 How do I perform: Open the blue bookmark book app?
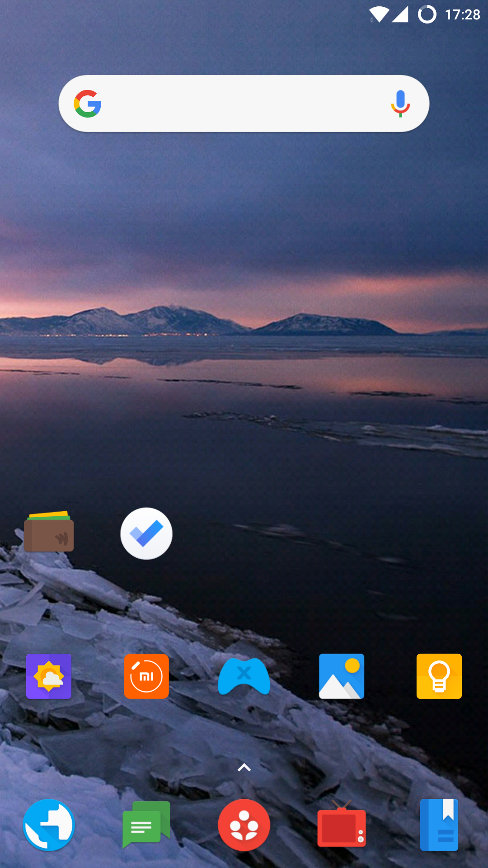coord(439,825)
